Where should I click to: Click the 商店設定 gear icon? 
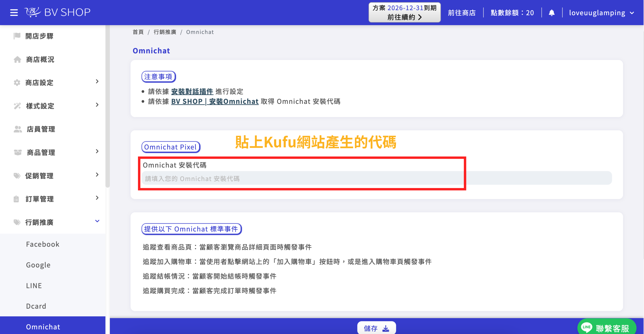pyautogui.click(x=17, y=82)
